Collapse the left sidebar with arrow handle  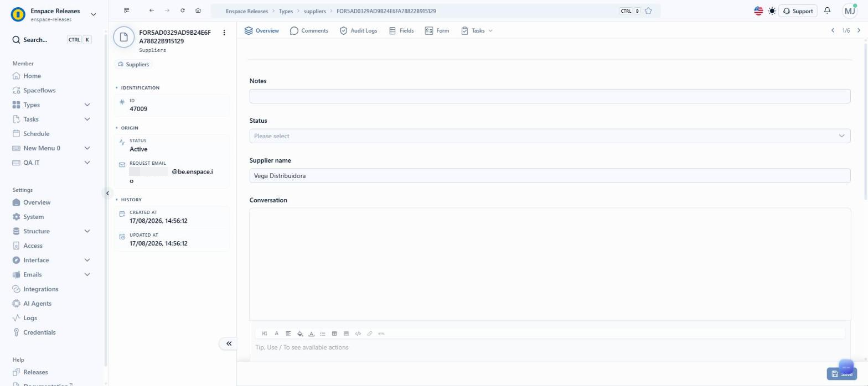107,193
